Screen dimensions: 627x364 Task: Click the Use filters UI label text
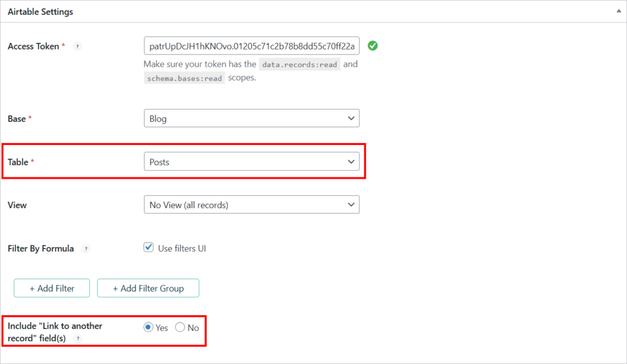tap(182, 248)
